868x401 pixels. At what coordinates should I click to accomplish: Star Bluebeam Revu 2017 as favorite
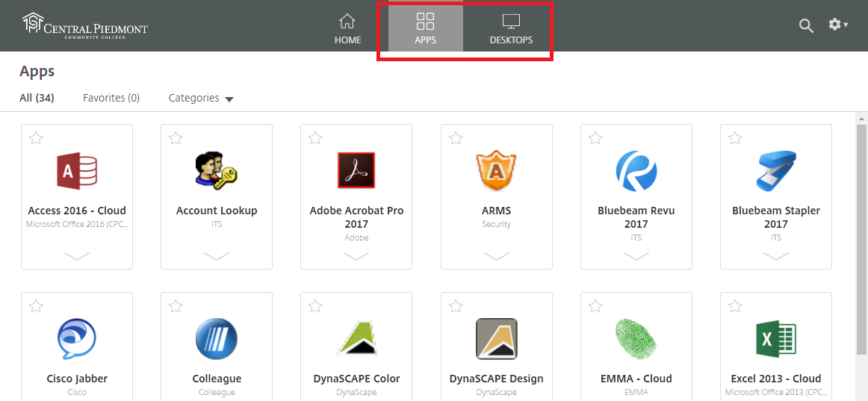tap(595, 138)
